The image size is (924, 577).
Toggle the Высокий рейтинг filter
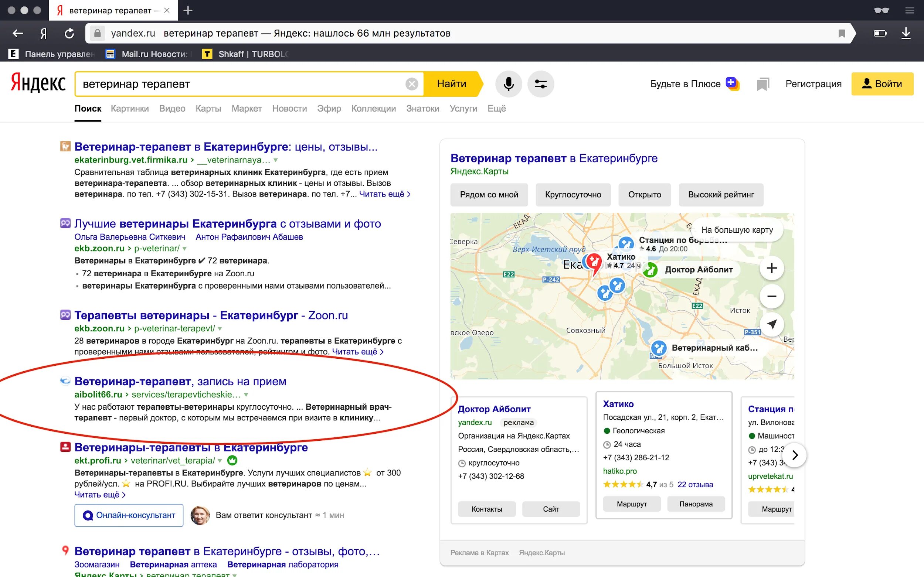(720, 195)
